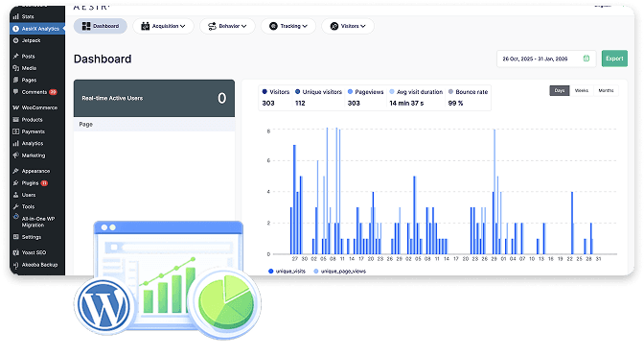
Task: Open the Appearance brush icon
Action: coord(15,171)
